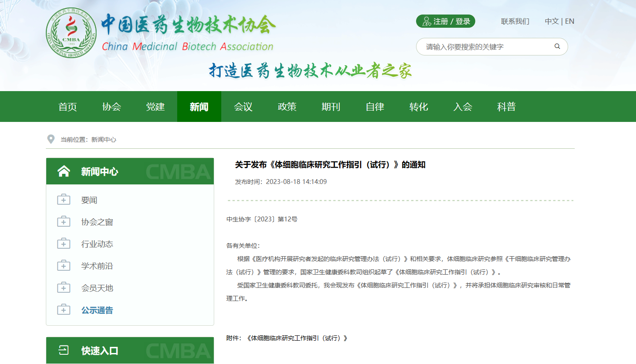Click the location pin breadcrumb icon

click(51, 139)
